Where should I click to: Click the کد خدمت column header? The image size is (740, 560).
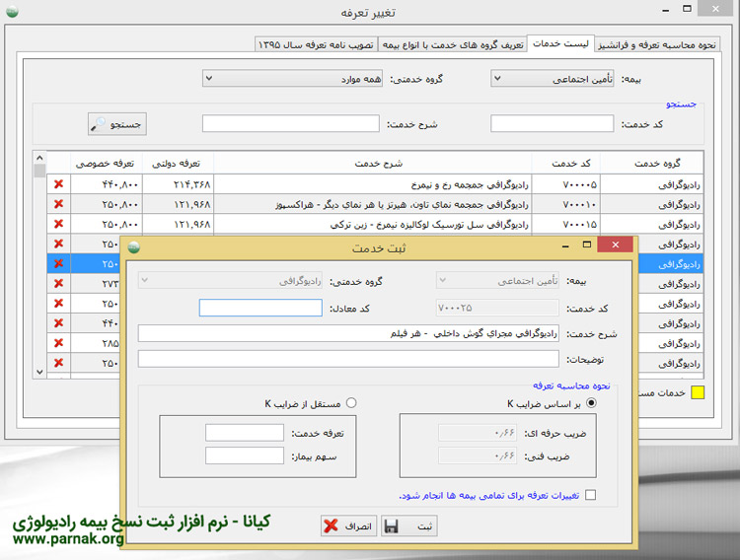[x=563, y=162]
